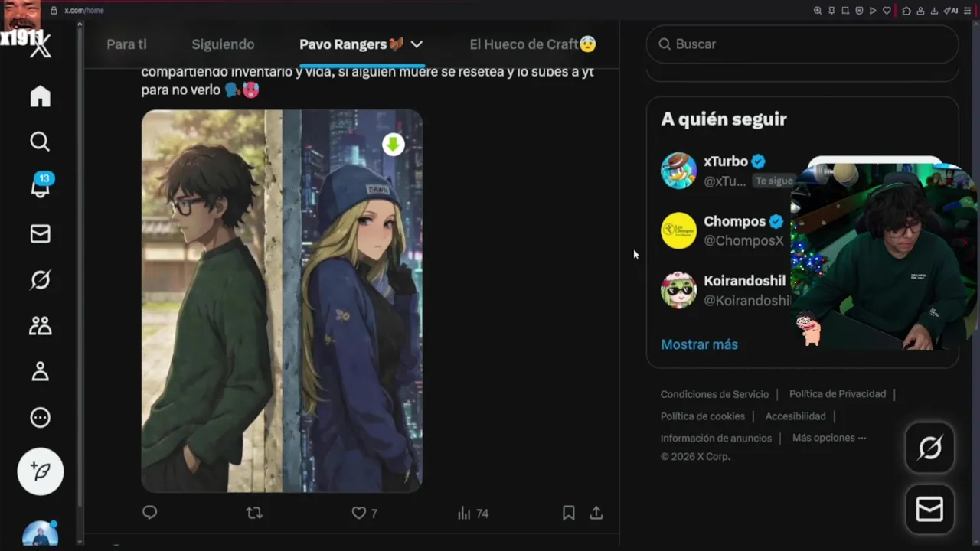Open xTurbo profile avatar
The width and height of the screenshot is (980, 551).
coord(678,170)
